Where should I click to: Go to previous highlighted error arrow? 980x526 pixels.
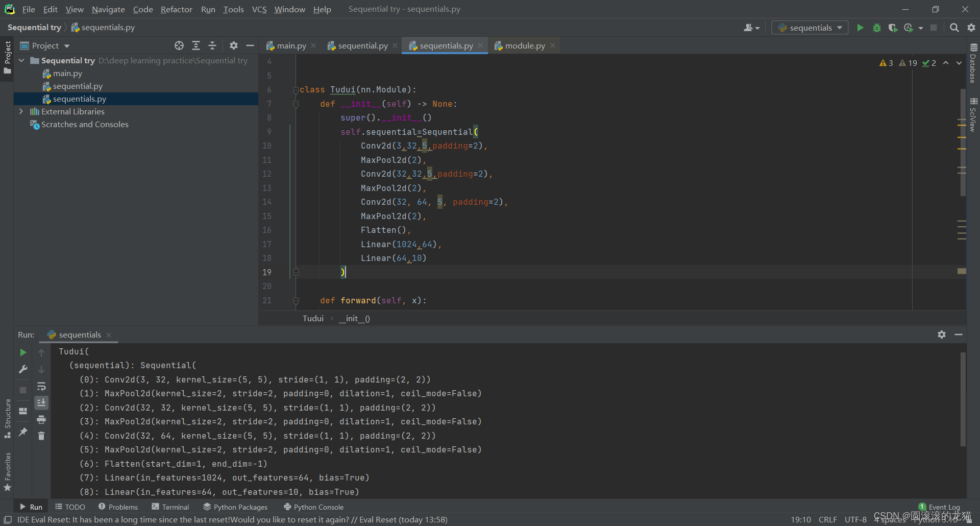(946, 63)
